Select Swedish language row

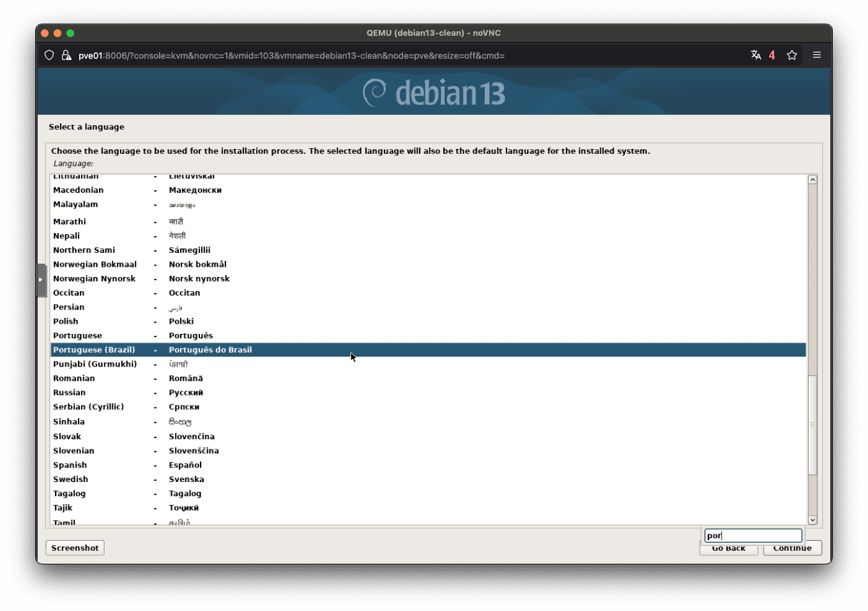pyautogui.click(x=428, y=479)
